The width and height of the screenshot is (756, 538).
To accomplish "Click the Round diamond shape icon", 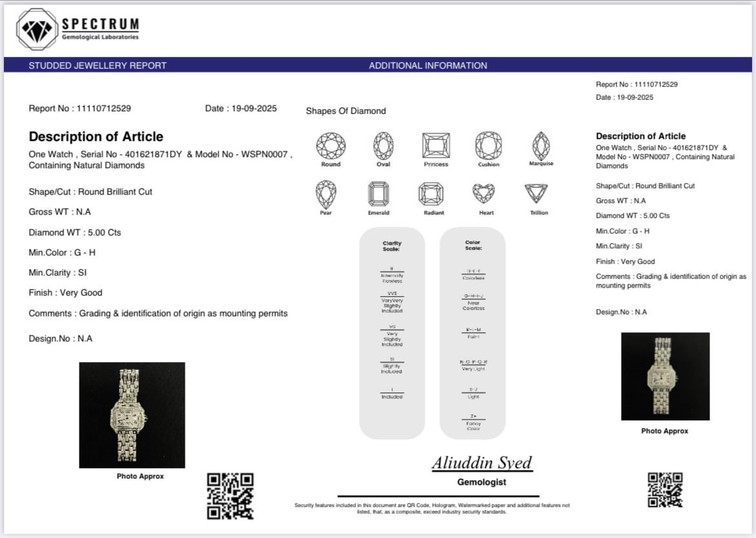I will tap(331, 145).
